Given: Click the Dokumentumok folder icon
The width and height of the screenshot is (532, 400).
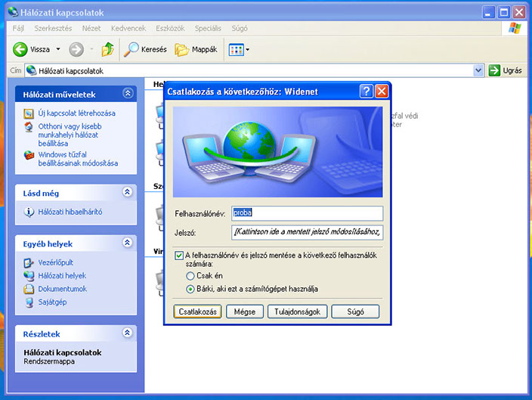Looking at the screenshot, I should click(29, 289).
